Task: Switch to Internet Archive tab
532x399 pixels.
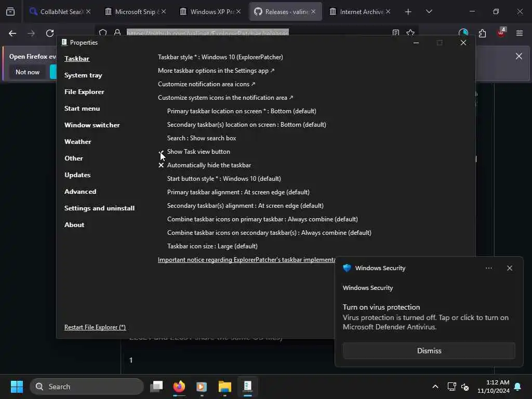Action: point(360,11)
